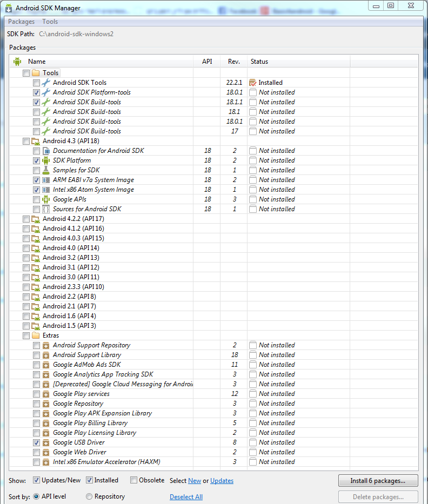Click the Google APIs icon
428x504 pixels.
pyautogui.click(x=46, y=199)
